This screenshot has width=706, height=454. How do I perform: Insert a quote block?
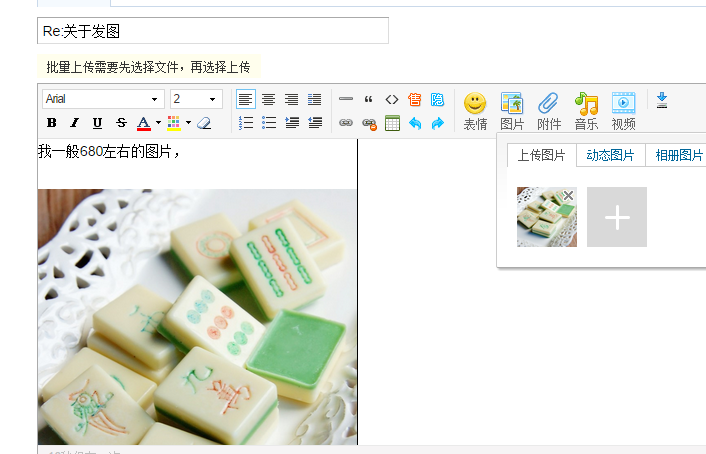368,99
